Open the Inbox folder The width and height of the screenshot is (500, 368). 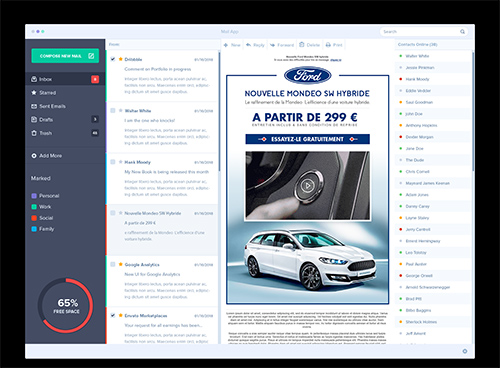(65, 79)
